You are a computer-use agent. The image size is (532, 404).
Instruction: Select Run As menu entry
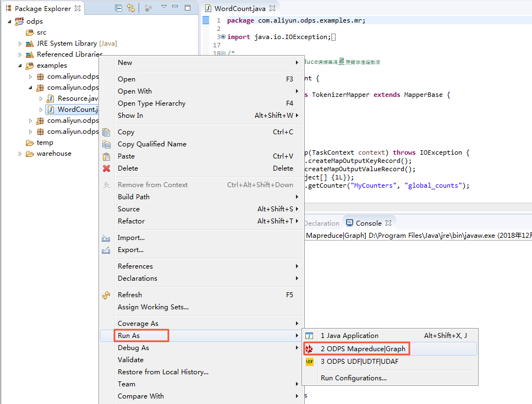[x=201, y=336]
